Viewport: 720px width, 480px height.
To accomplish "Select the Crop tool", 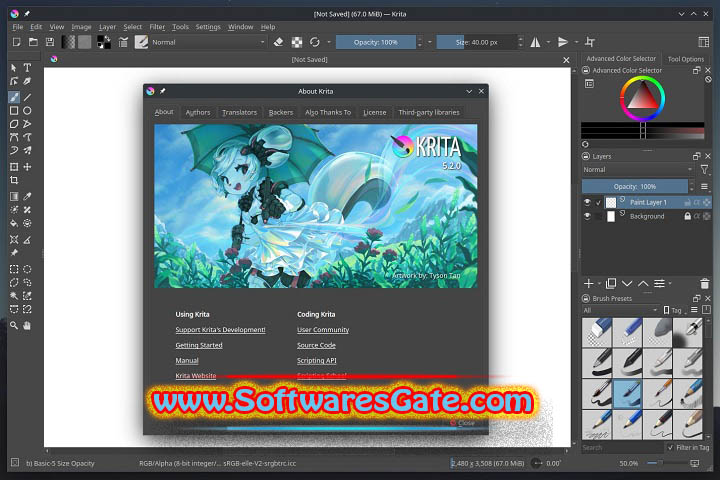I will pos(14,180).
